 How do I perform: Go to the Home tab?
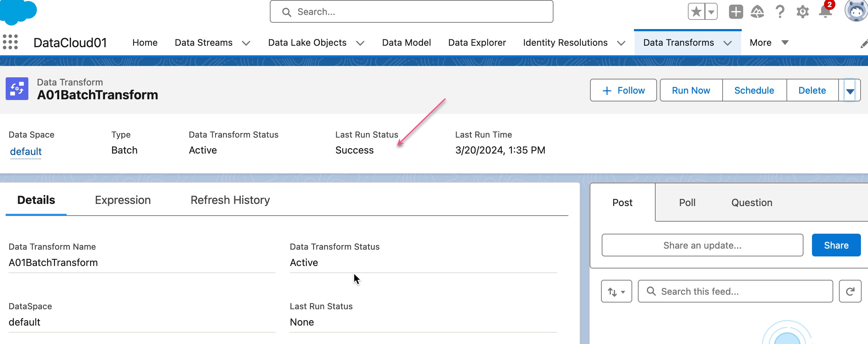[x=145, y=43]
